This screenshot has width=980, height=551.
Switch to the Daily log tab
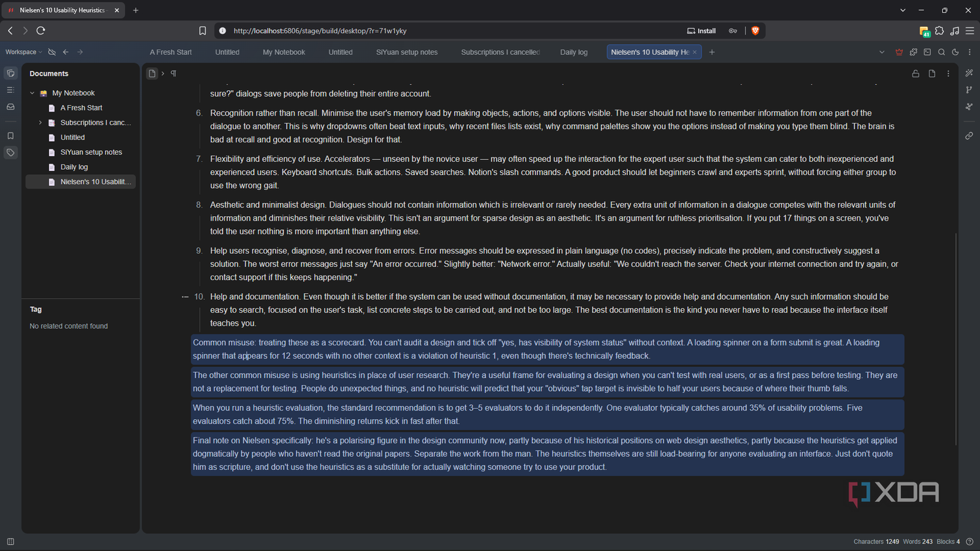(x=574, y=52)
